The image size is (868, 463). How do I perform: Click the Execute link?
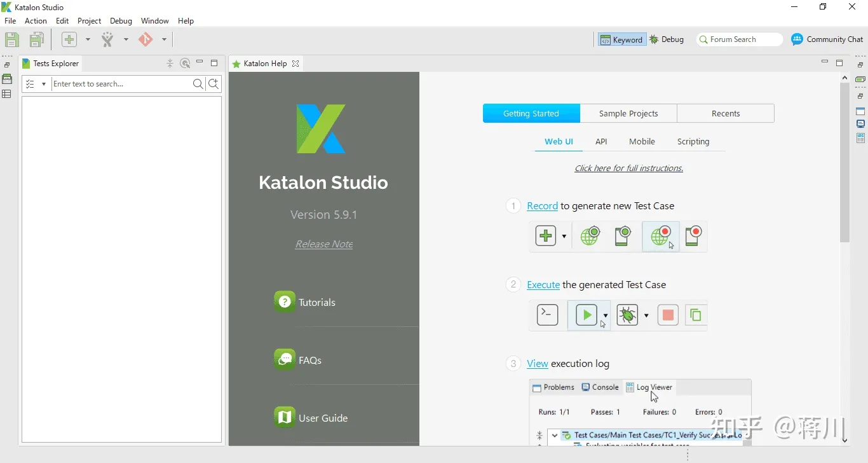coord(543,285)
